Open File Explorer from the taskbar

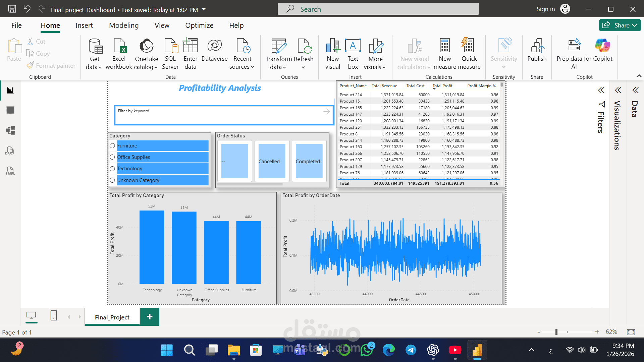tap(233, 350)
